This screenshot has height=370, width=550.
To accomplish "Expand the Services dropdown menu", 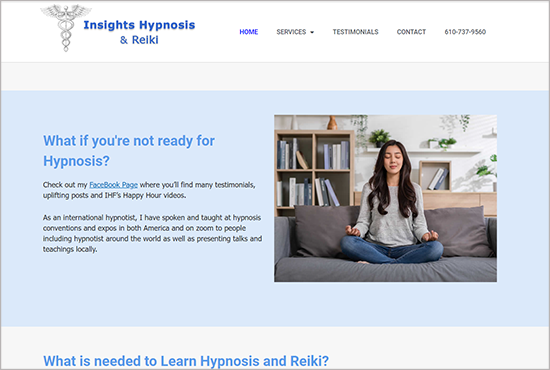I will pyautogui.click(x=295, y=32).
